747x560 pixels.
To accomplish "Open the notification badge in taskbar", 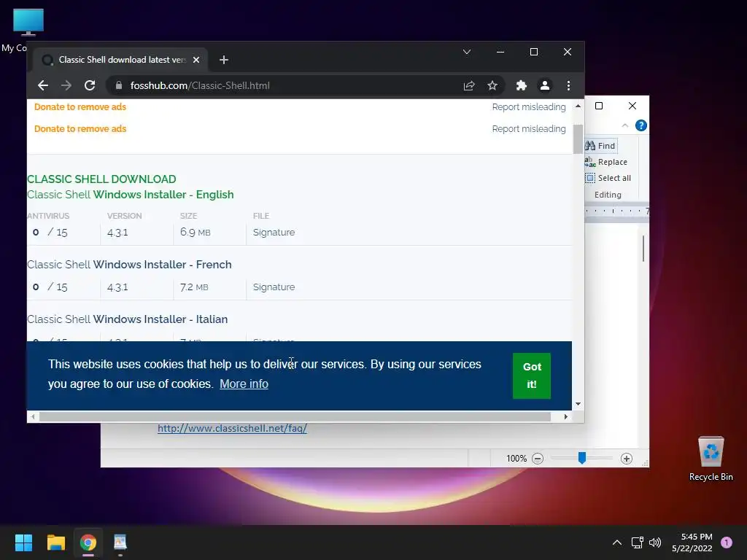I will click(x=727, y=542).
